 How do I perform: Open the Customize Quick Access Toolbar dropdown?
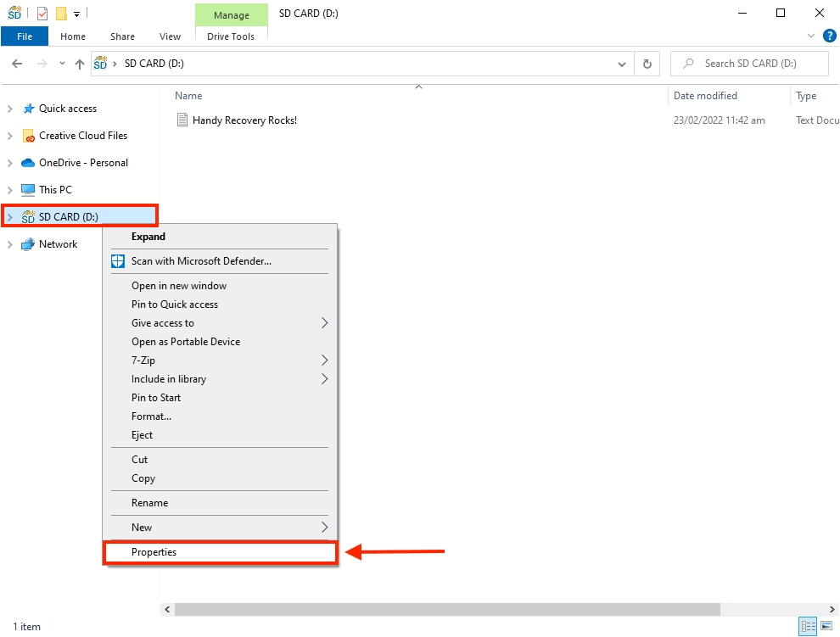(76, 14)
